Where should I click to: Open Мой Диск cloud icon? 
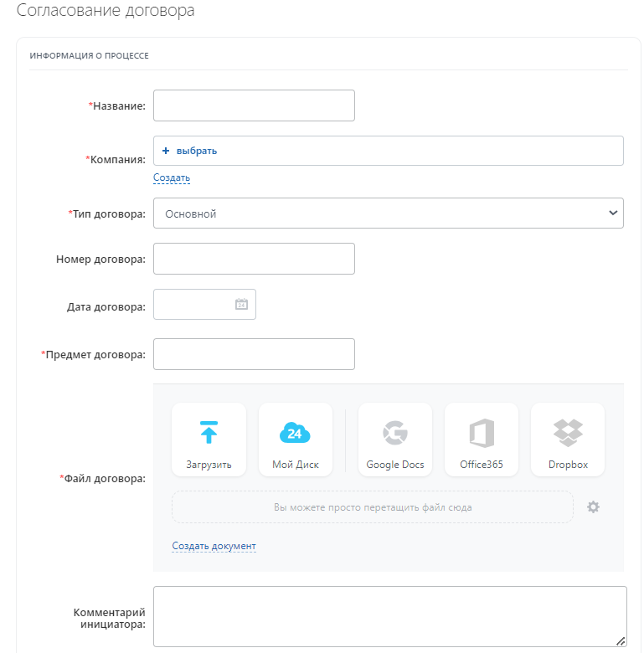295,433
